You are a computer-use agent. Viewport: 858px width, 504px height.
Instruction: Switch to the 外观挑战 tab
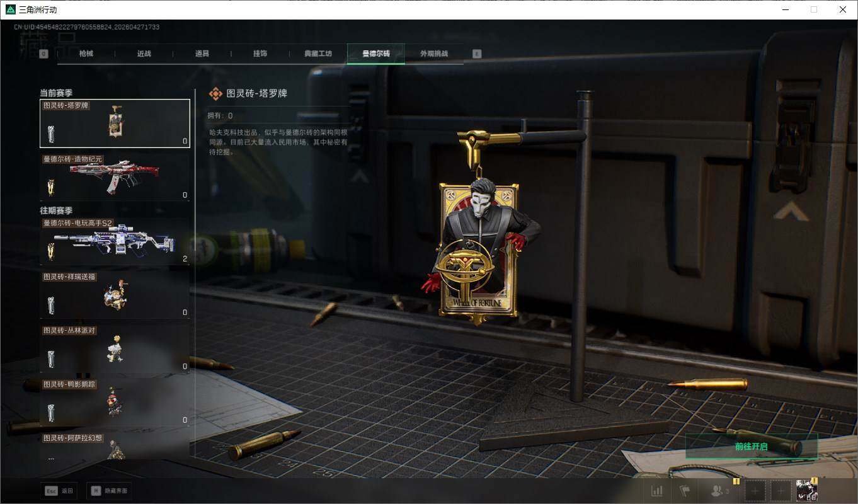point(435,54)
